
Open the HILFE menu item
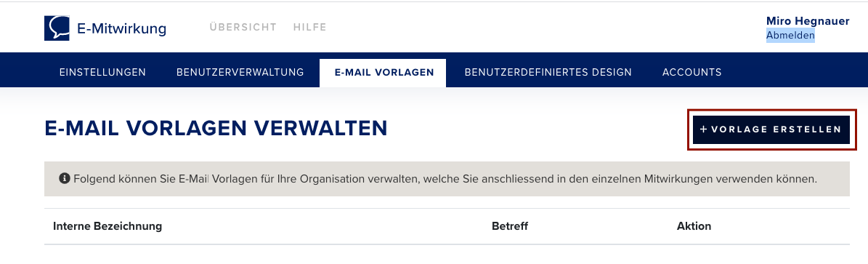coord(310,27)
